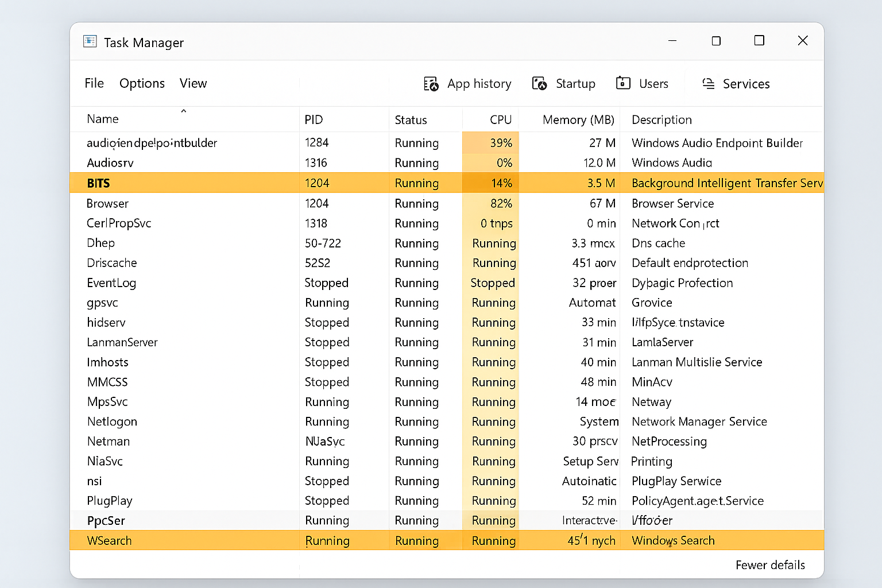Click the Default endprotection description
The height and width of the screenshot is (588, 882).
point(690,263)
